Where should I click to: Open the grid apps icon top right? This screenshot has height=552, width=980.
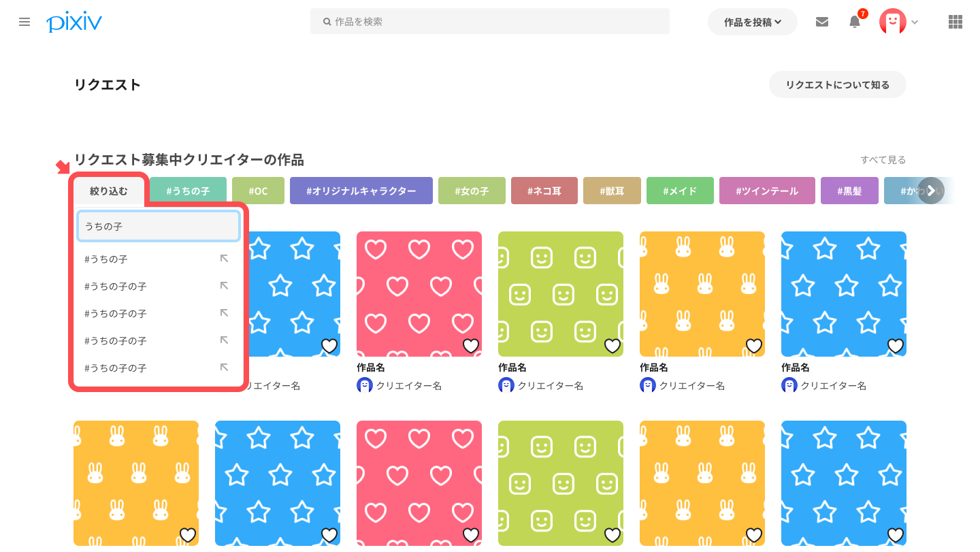[x=955, y=22]
